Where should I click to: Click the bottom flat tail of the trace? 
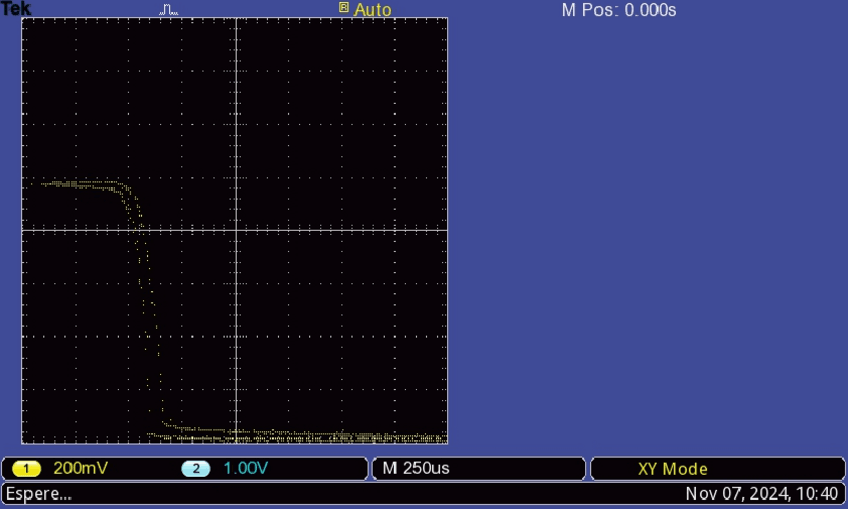pyautogui.click(x=300, y=436)
